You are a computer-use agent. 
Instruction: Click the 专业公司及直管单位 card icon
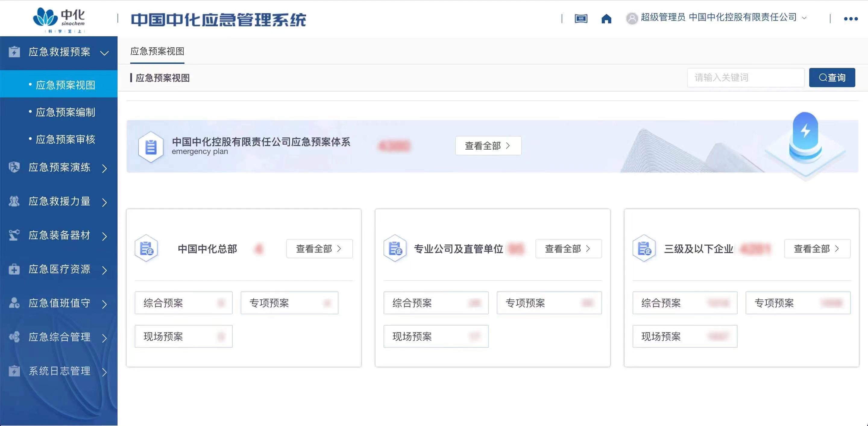(x=395, y=248)
